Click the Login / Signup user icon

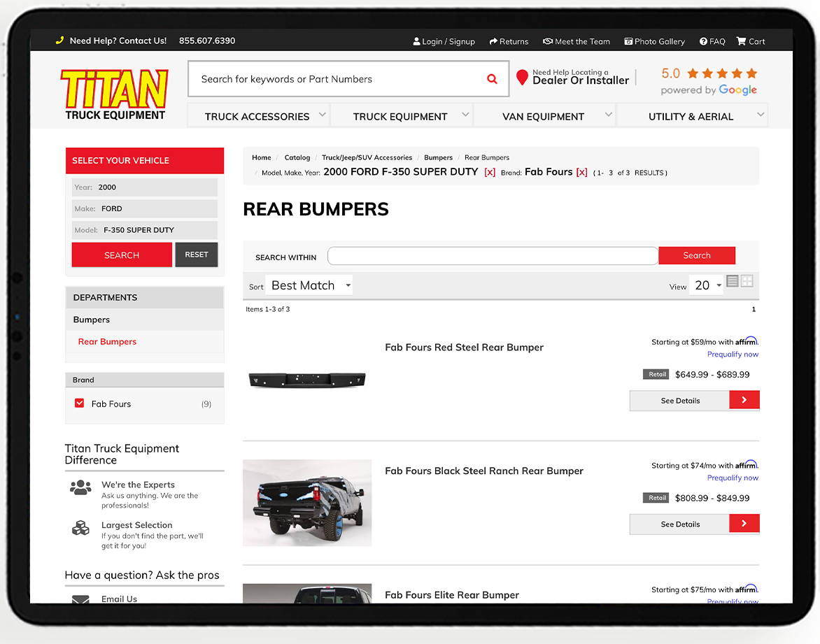[x=417, y=41]
